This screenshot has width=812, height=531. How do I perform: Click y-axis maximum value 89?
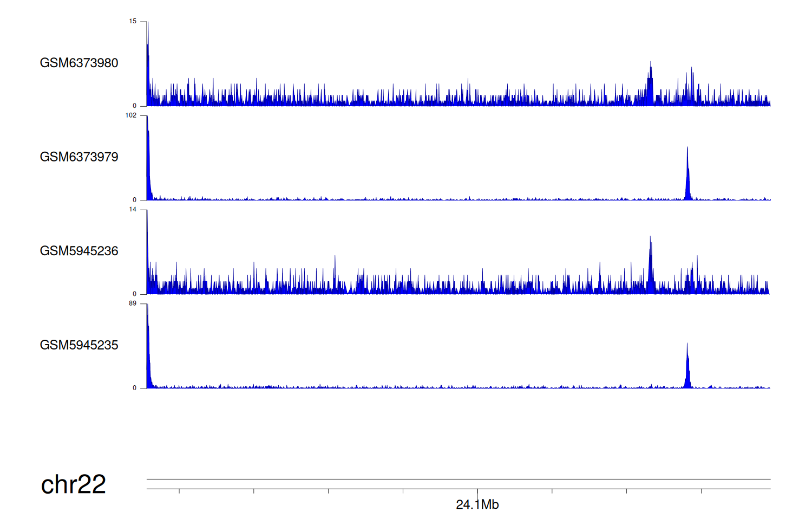133,303
